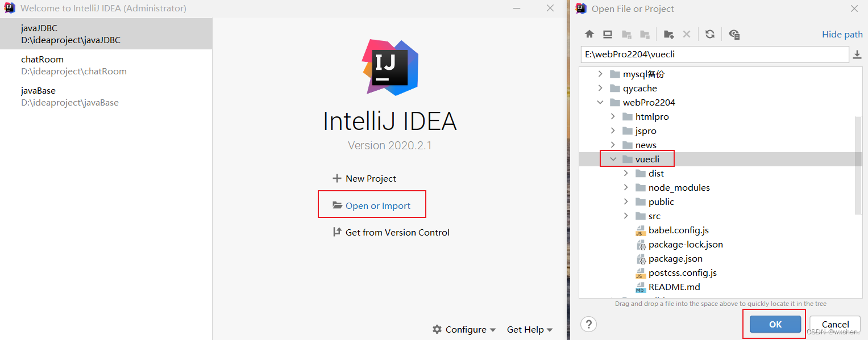The width and height of the screenshot is (868, 340).
Task: Click the file tree vertical scrollbar
Action: pos(858,165)
